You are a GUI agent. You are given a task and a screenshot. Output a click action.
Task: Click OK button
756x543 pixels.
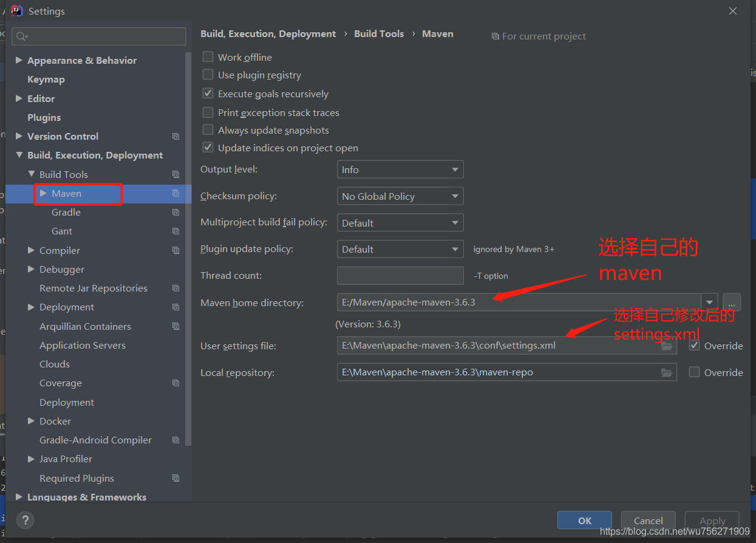point(585,521)
